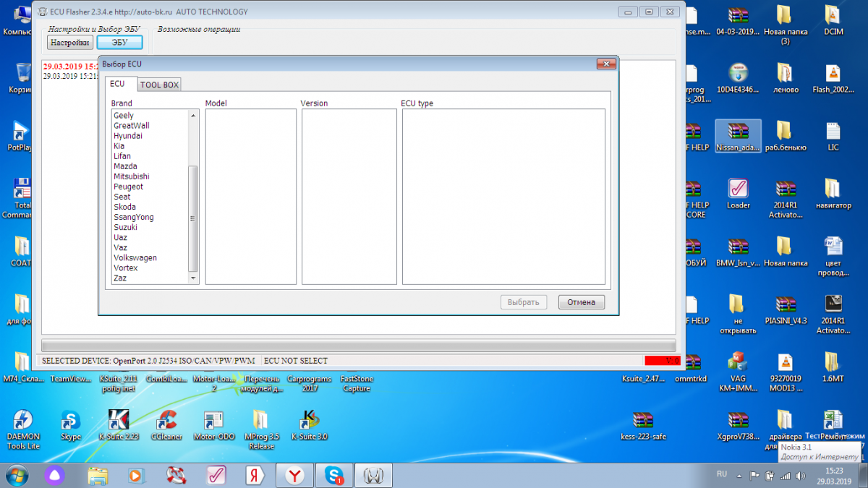Viewport: 868px width, 488px height.
Task: Click the ЭБУ button
Action: point(119,43)
